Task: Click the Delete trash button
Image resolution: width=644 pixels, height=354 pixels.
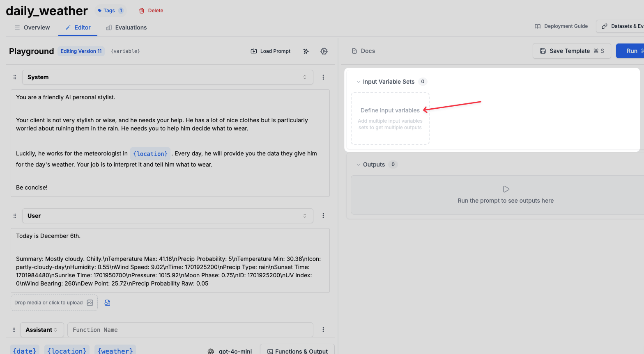Action: [x=151, y=11]
